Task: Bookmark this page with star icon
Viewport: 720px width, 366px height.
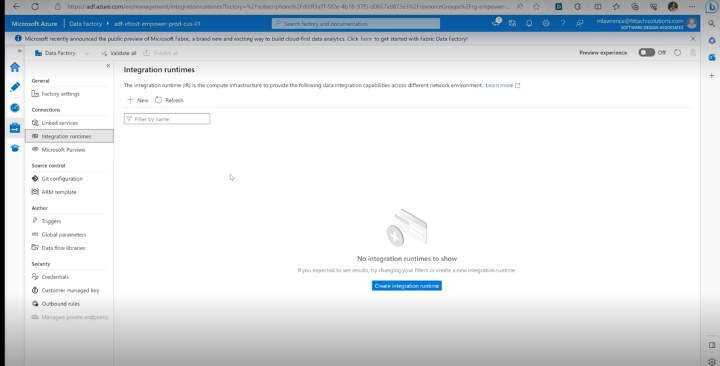Action: (536, 6)
